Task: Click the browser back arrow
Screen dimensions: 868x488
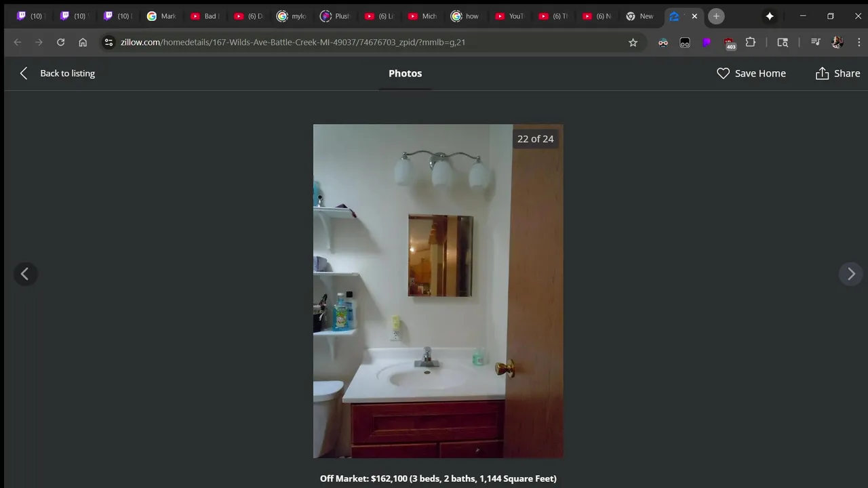Action: tap(18, 42)
